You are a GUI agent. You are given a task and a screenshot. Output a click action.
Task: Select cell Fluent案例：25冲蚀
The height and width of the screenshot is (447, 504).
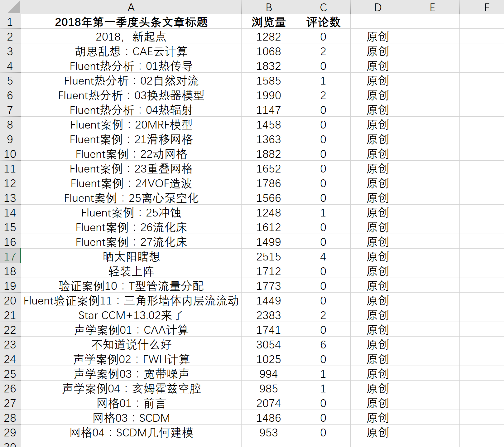pyautogui.click(x=131, y=212)
